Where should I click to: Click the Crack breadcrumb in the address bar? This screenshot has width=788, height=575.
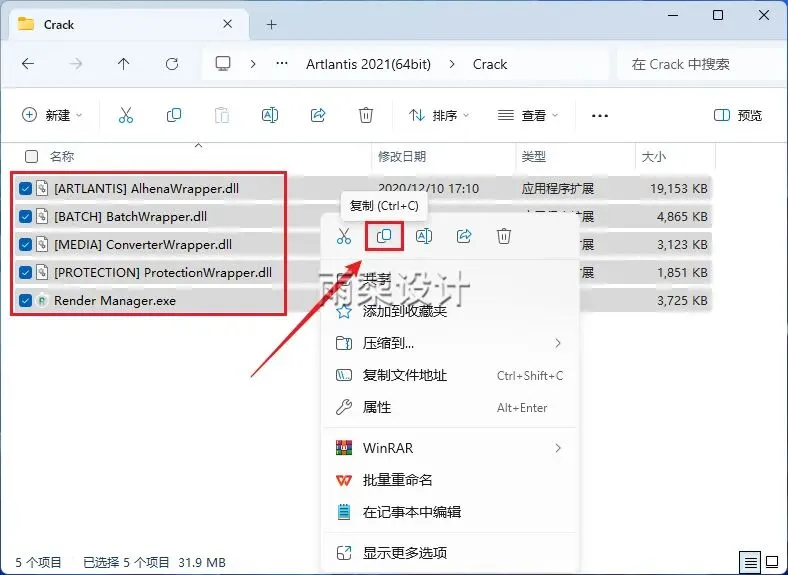[x=490, y=64]
